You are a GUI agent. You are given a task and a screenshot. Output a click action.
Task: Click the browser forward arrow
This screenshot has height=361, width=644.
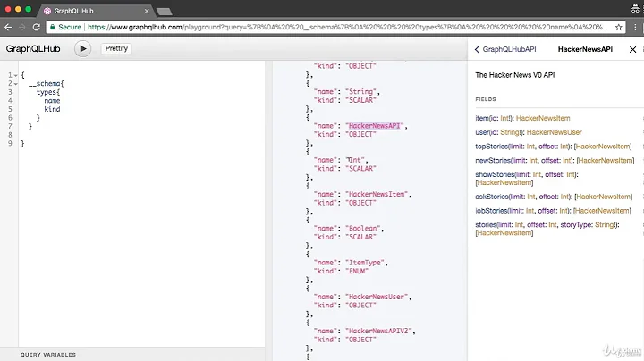21,27
